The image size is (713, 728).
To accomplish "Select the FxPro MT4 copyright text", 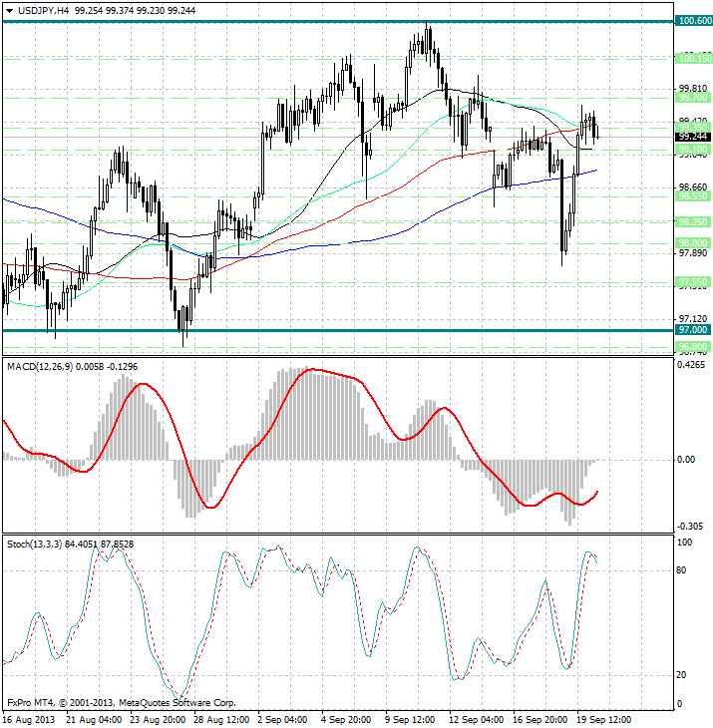I will coord(122,703).
